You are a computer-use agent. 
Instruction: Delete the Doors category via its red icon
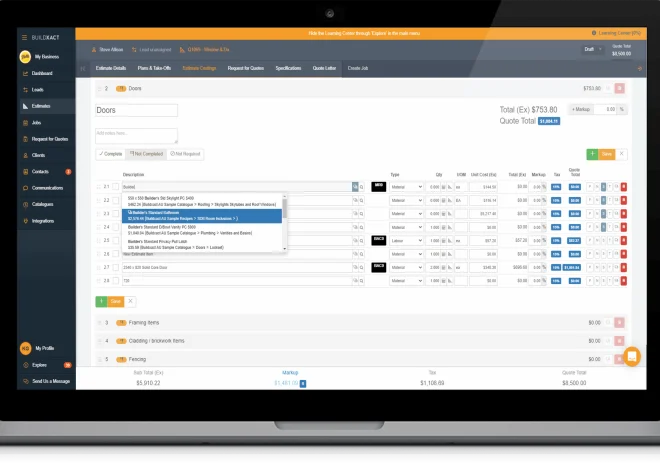[x=619, y=88]
